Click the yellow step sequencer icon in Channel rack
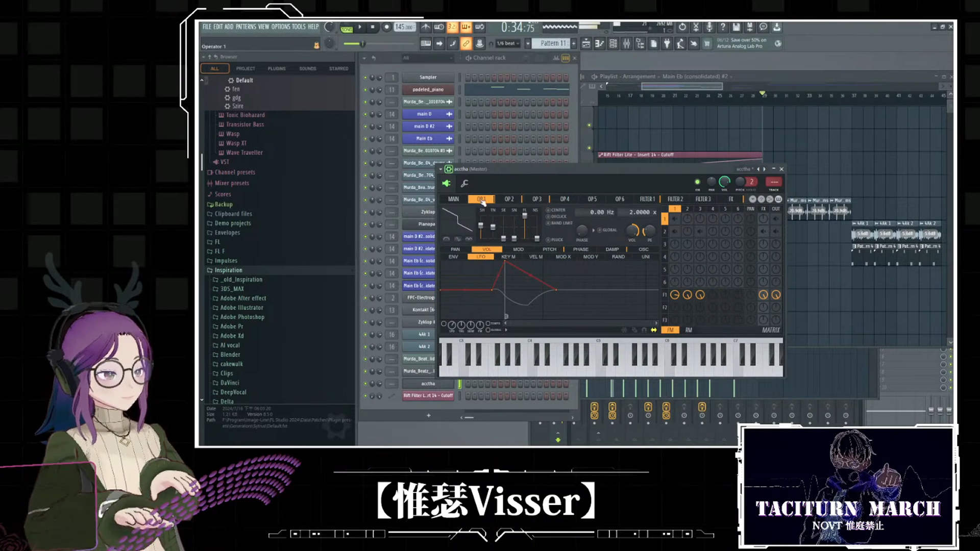The width and height of the screenshot is (980, 551). [x=566, y=58]
